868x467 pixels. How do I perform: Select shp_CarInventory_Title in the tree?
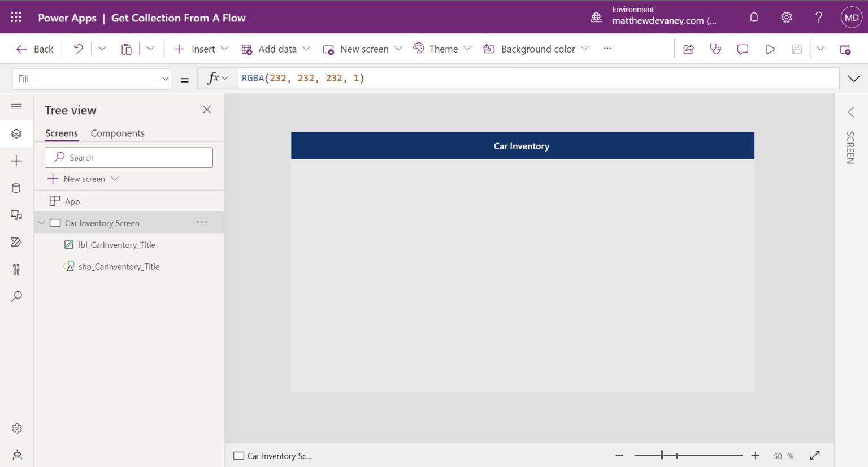pyautogui.click(x=119, y=266)
